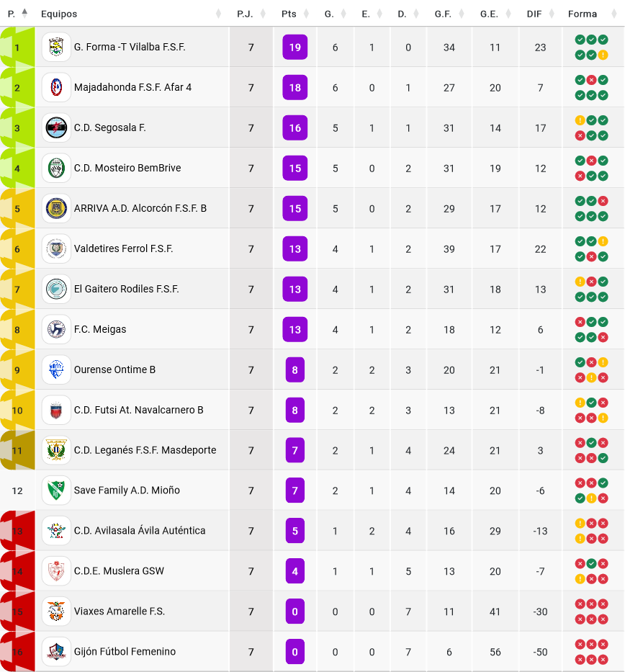Click the Majadahonda F.S.F. Afar 4 crest
This screenshot has height=672, width=625.
pos(56,87)
